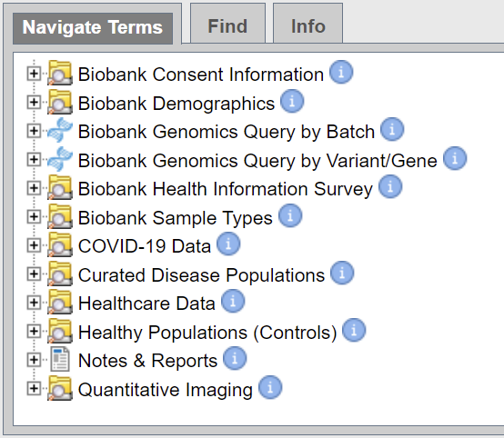The width and height of the screenshot is (504, 438).
Task: Select the Navigate Terms tab
Action: (93, 28)
